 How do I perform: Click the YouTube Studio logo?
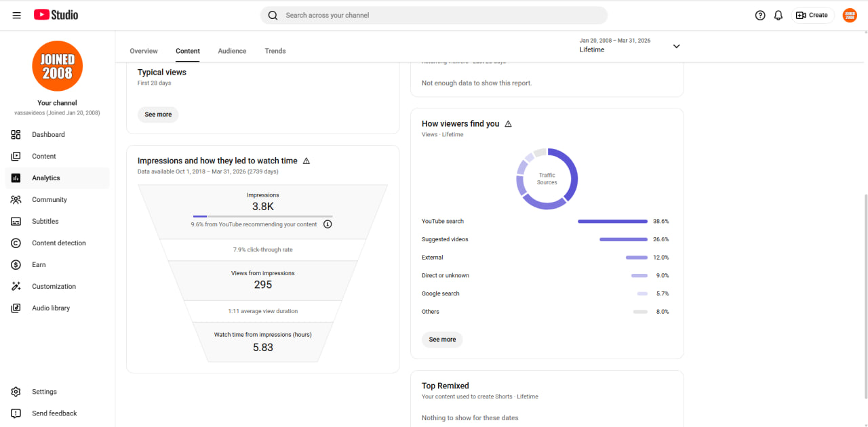pyautogui.click(x=56, y=15)
